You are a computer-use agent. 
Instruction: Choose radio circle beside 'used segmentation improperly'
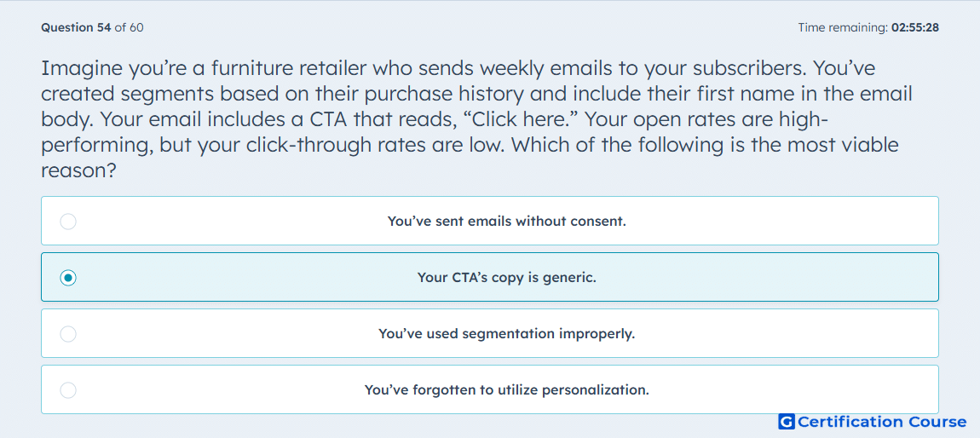pyautogui.click(x=68, y=334)
